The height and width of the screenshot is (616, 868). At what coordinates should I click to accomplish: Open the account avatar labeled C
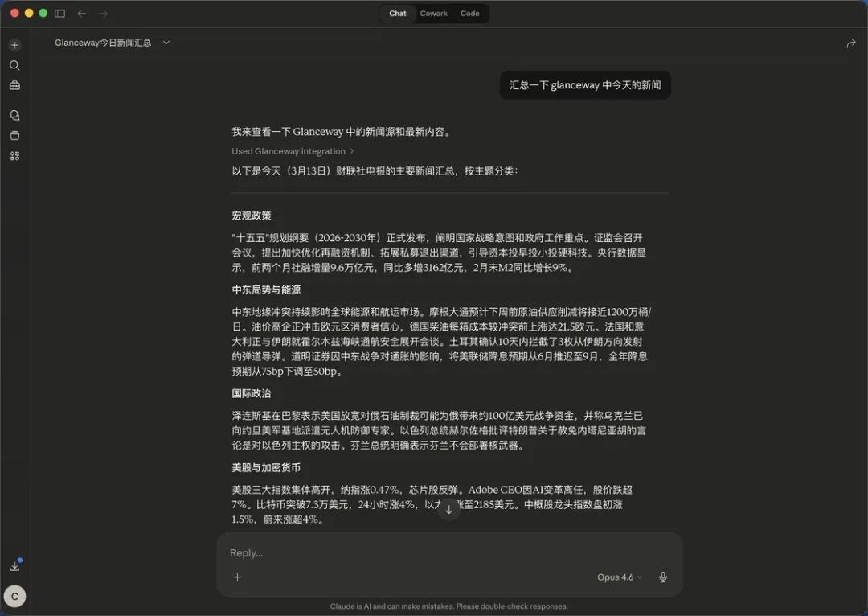click(15, 597)
